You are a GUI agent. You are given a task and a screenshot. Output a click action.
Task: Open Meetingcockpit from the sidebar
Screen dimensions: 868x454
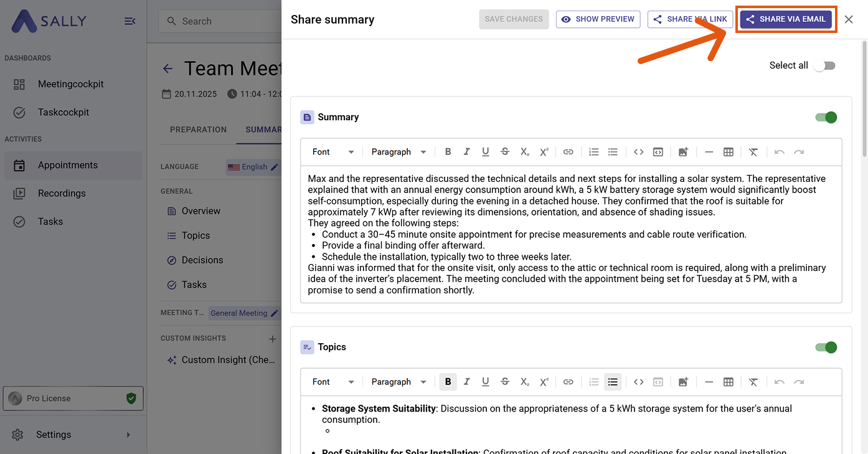(x=70, y=84)
